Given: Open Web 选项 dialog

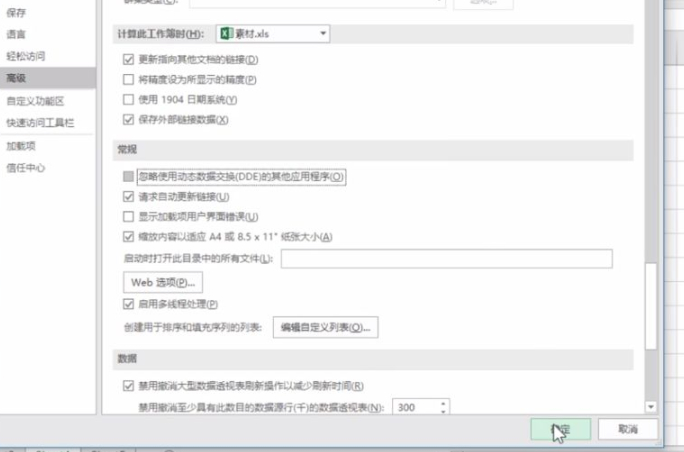Looking at the screenshot, I should coord(163,282).
